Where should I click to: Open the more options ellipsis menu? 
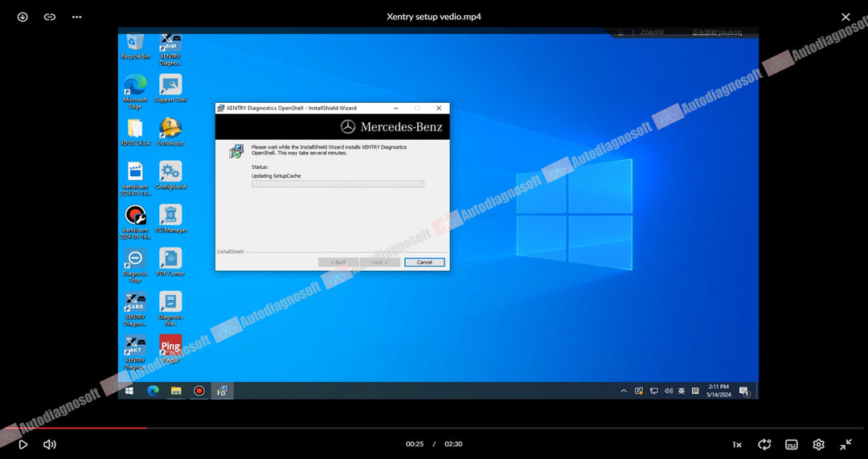[x=77, y=17]
